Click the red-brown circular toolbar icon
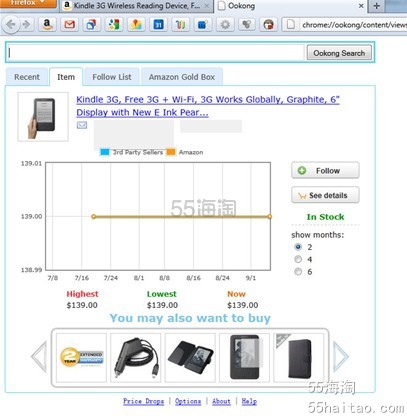The width and height of the screenshot is (407, 416). point(269,25)
